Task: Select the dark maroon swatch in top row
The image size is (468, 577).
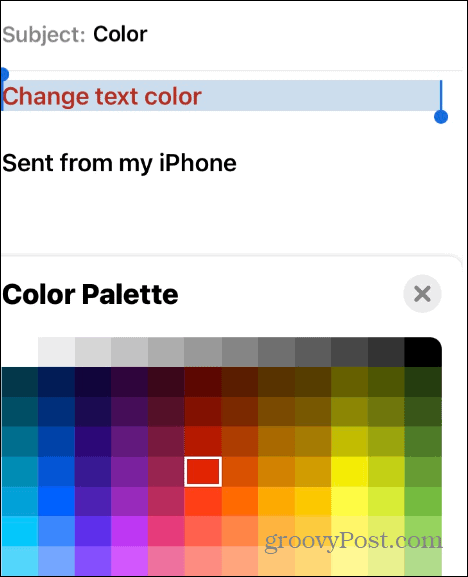Action: [203, 382]
